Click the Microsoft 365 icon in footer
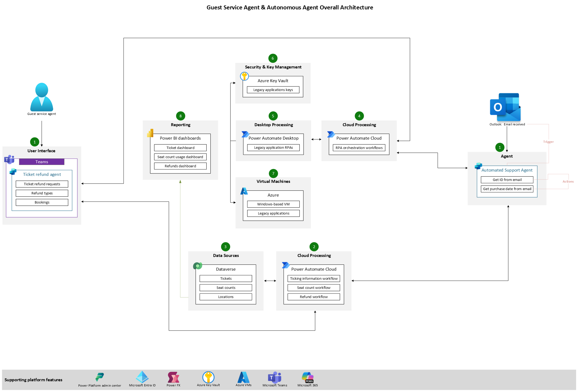 point(308,377)
